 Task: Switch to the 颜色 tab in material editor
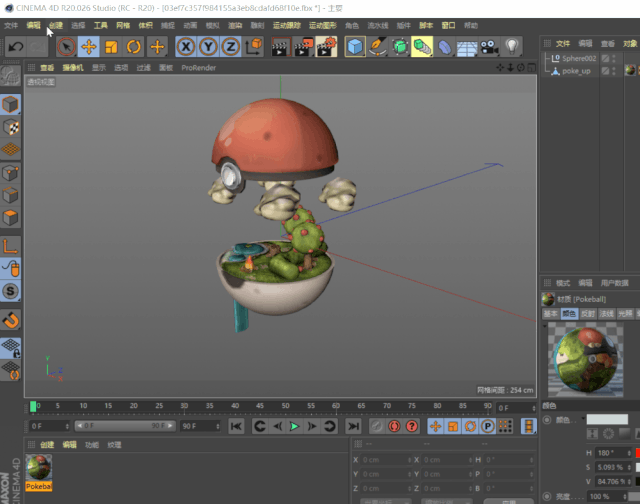[x=568, y=313]
